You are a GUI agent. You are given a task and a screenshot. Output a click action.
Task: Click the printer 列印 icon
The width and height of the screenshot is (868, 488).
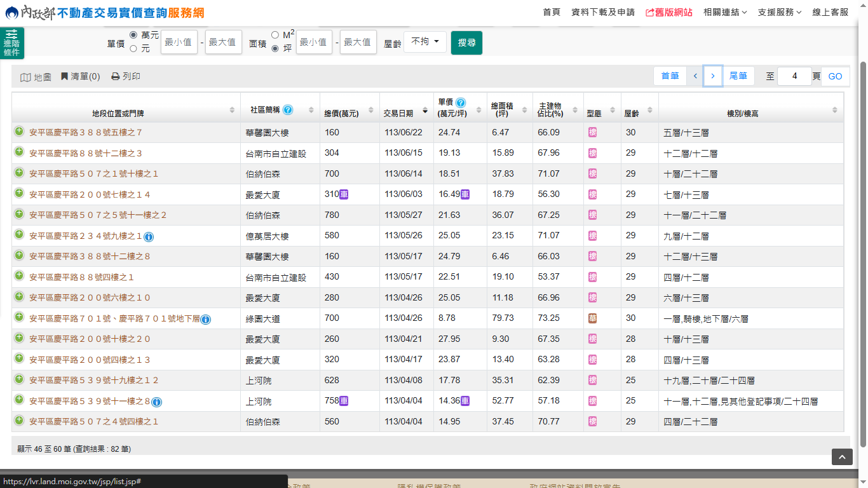(x=116, y=76)
